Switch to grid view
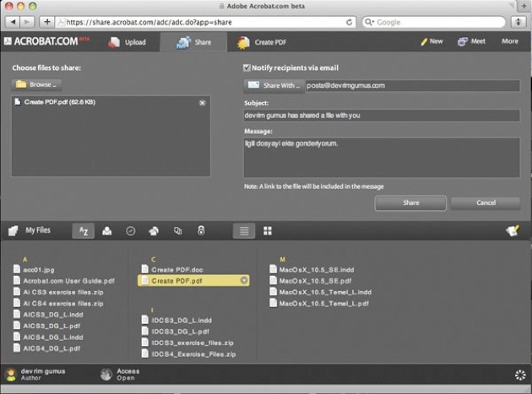The height and width of the screenshot is (394, 532). pyautogui.click(x=268, y=231)
